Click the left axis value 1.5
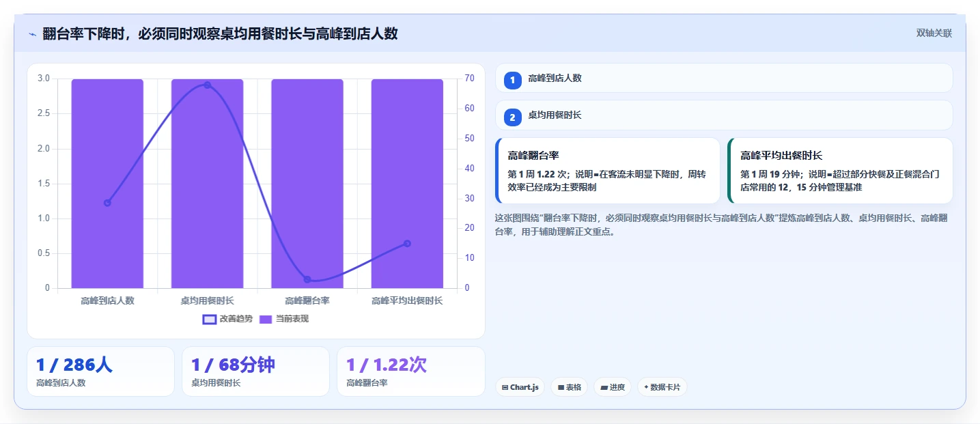Viewport: 980px width, 424px height. click(x=43, y=184)
